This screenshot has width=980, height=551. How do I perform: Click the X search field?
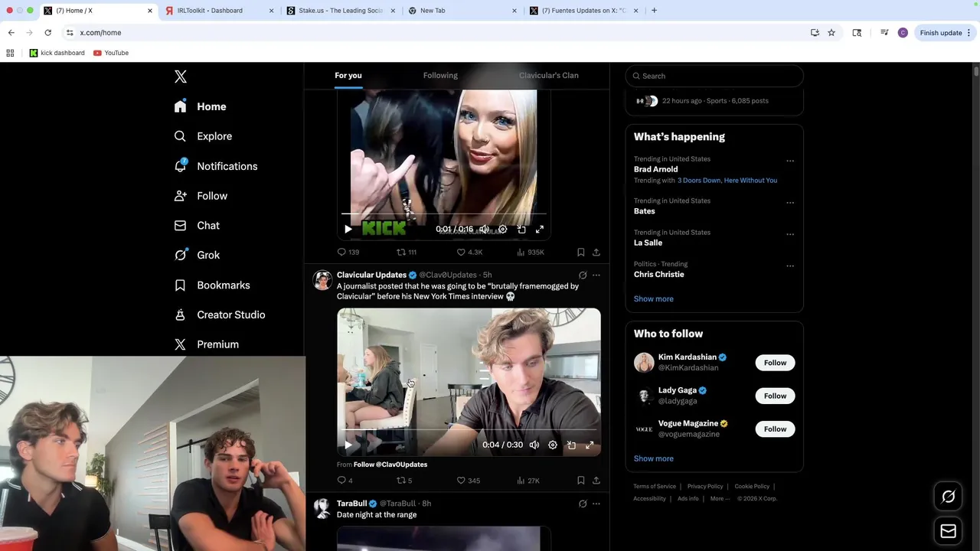coord(714,76)
